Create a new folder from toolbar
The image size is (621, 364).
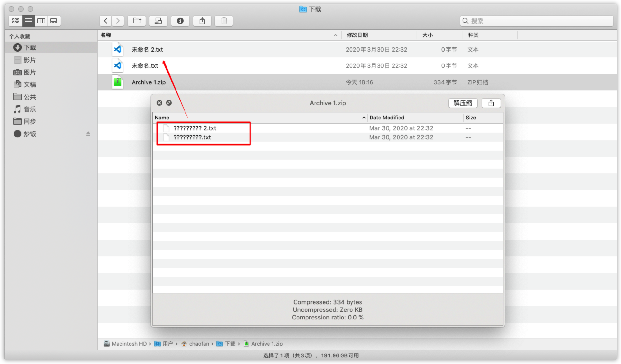[x=137, y=21]
